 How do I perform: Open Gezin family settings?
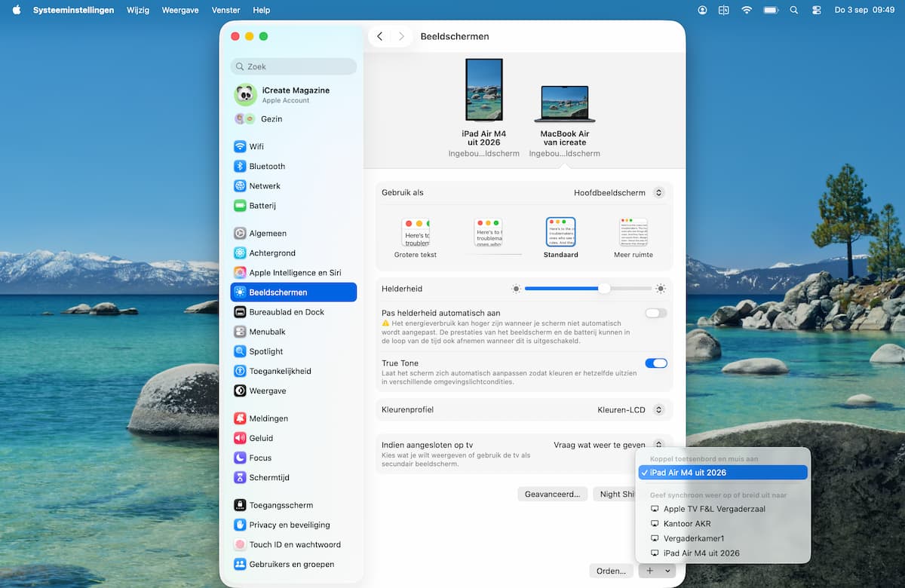(x=293, y=119)
